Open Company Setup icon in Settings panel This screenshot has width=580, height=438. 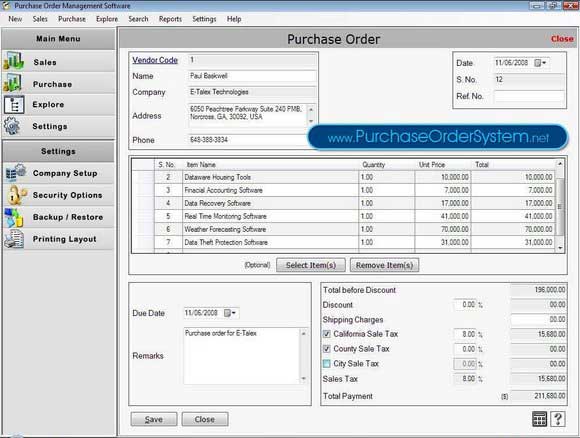point(16,173)
